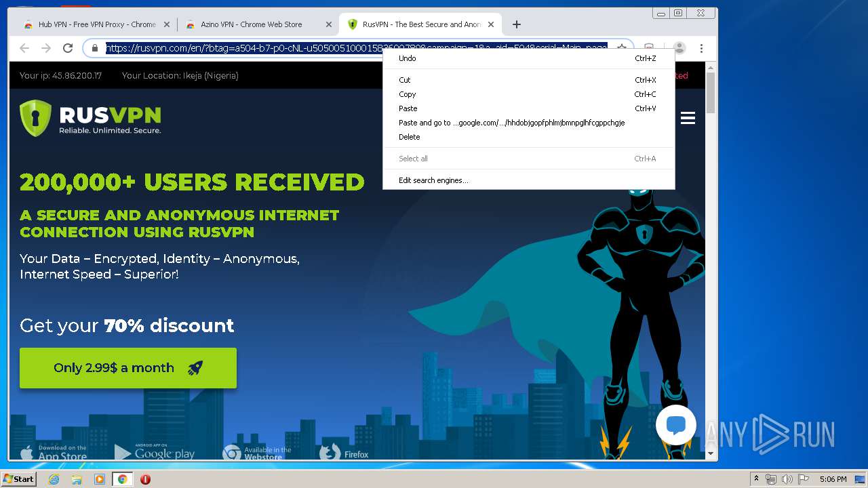Click the App Store download badge
This screenshot has width=868, height=488.
pyautogui.click(x=54, y=453)
